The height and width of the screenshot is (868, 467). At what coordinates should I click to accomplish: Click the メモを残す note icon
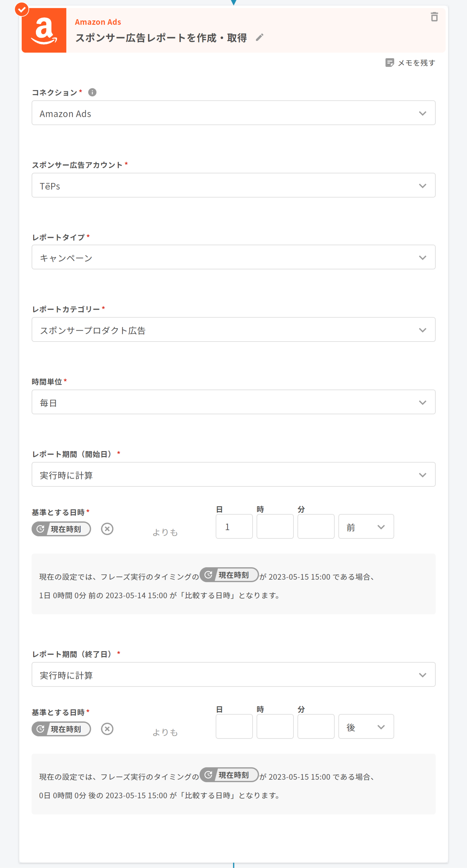click(389, 63)
